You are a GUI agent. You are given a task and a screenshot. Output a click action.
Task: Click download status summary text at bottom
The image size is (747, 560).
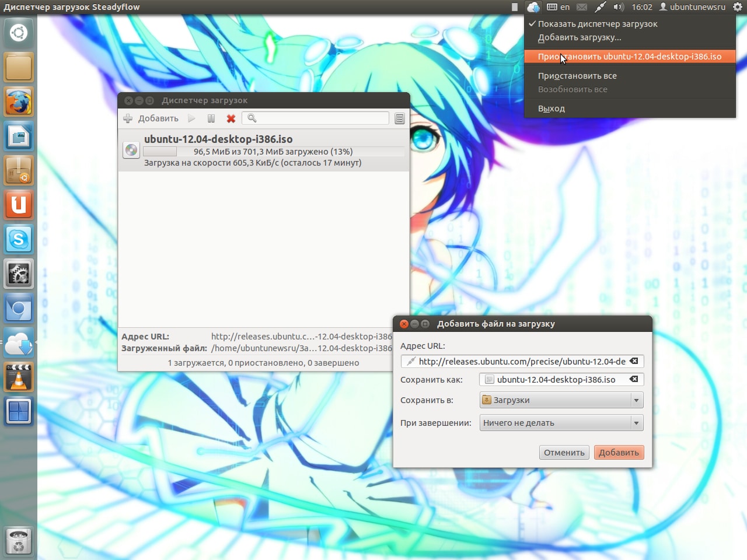(264, 363)
